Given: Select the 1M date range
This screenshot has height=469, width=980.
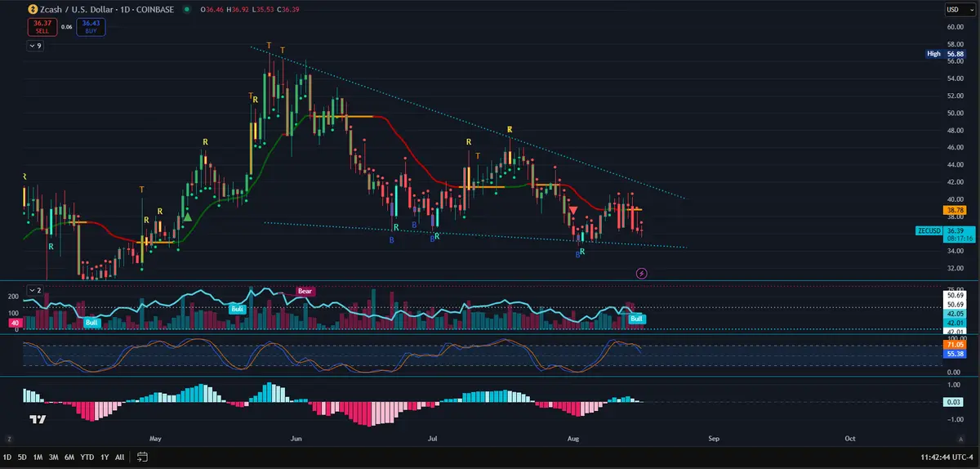Looking at the screenshot, I should tap(38, 457).
